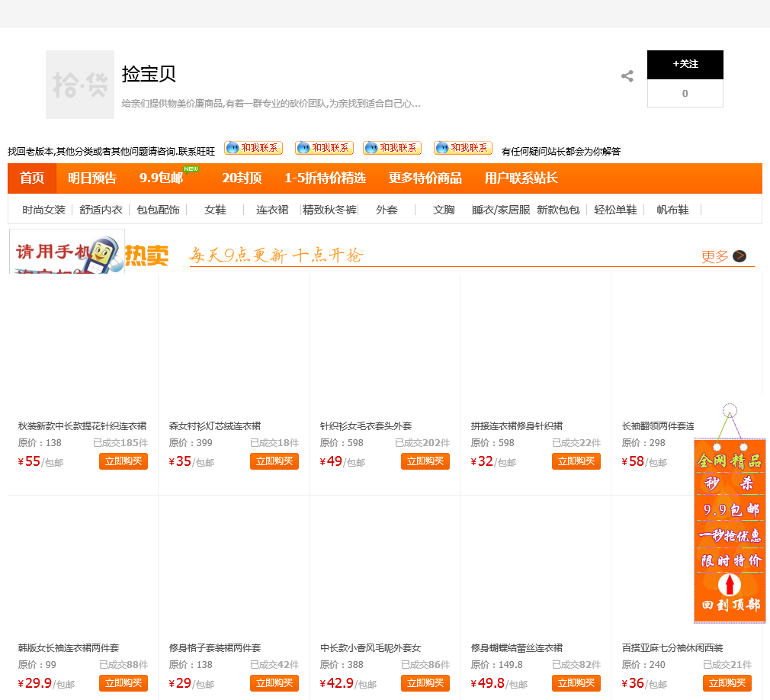Click the +关注 follow button
770x700 pixels.
point(685,64)
